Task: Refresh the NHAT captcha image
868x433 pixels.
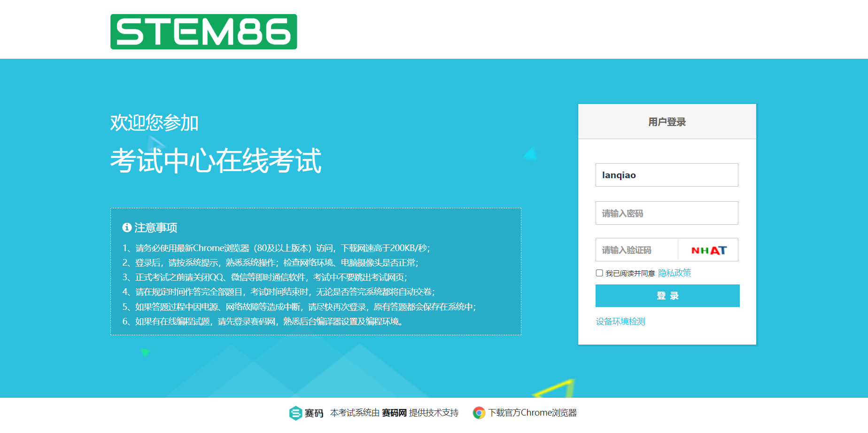Action: pos(708,250)
